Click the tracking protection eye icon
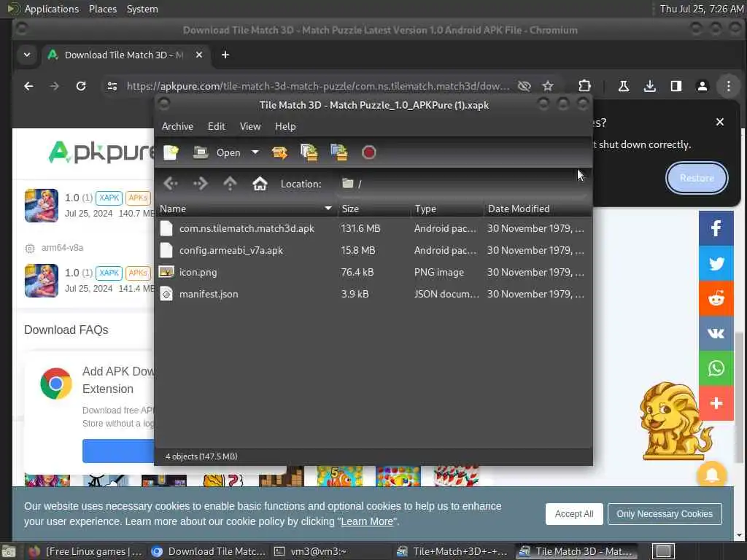Image resolution: width=747 pixels, height=560 pixels. click(524, 86)
